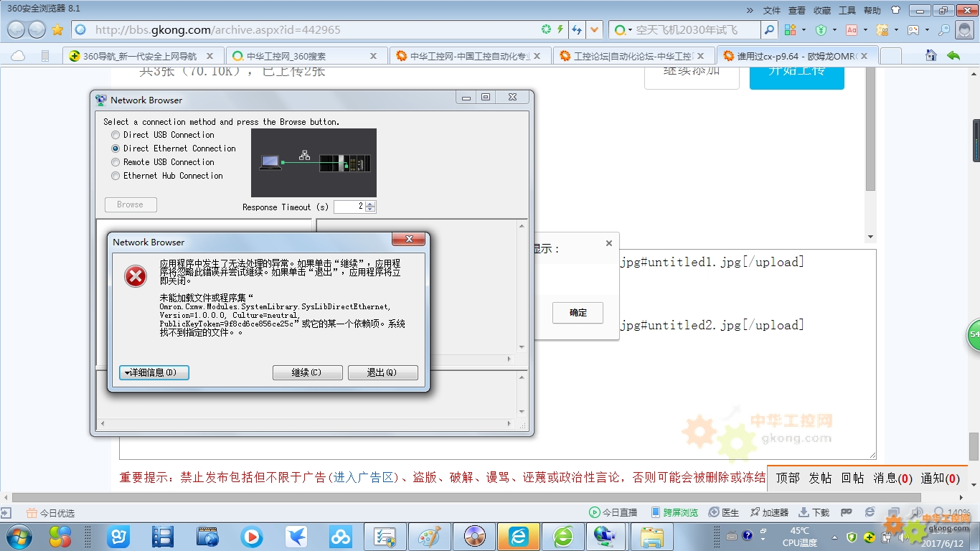The height and width of the screenshot is (551, 980).
Task: Click 下载 download icon in status bar
Action: coord(814,512)
